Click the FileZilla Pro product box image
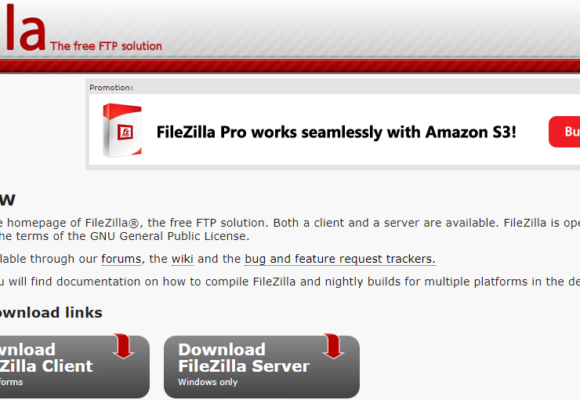This screenshot has height=400, width=580. (122, 130)
